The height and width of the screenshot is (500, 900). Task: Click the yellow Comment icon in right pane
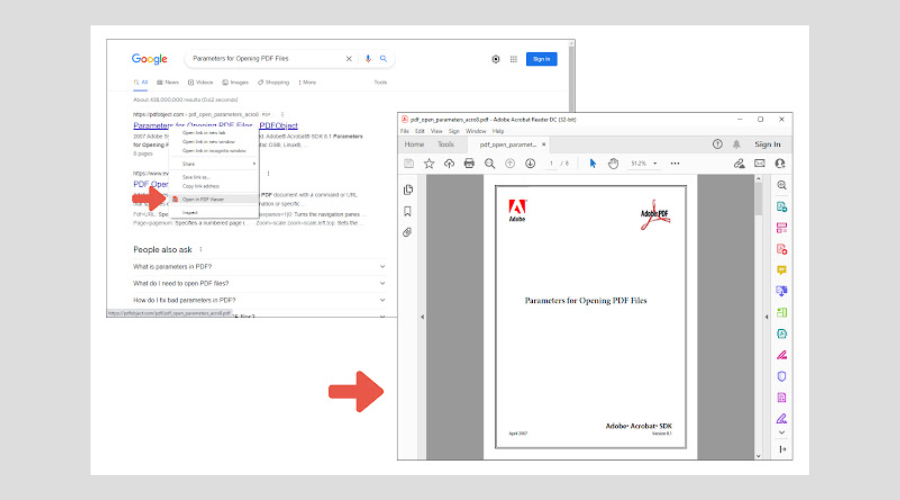782,270
